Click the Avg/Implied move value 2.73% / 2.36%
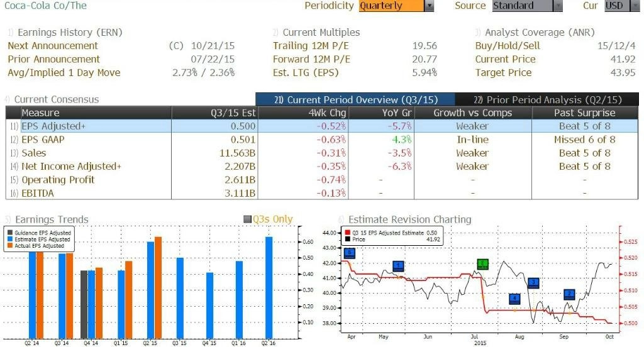644x347 pixels. tap(204, 73)
